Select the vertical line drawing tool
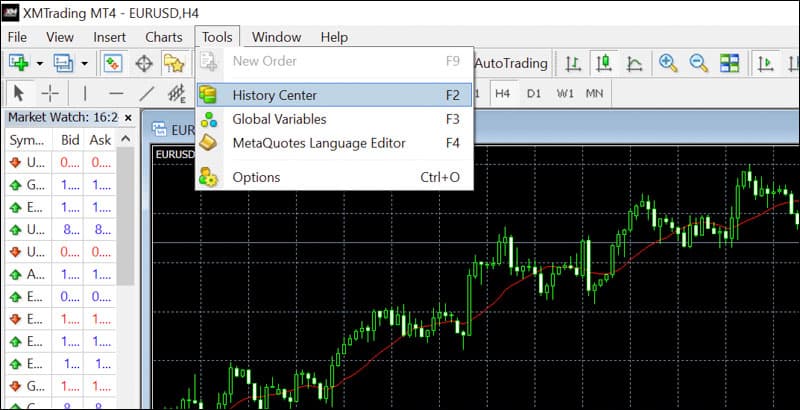This screenshot has width=800, height=410. pyautogui.click(x=85, y=93)
